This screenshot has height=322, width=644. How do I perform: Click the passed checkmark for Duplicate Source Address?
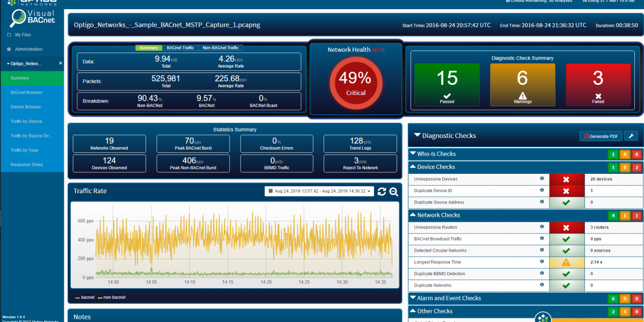566,203
